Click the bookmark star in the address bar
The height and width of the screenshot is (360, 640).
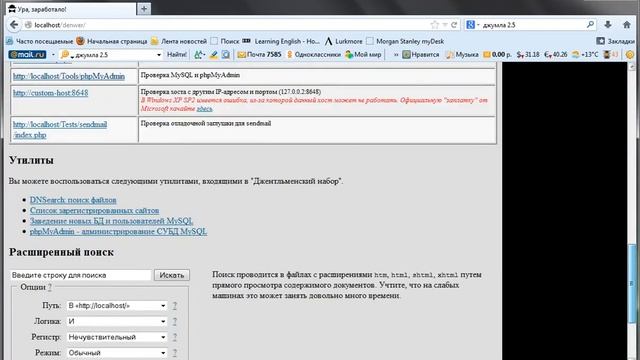click(434, 25)
